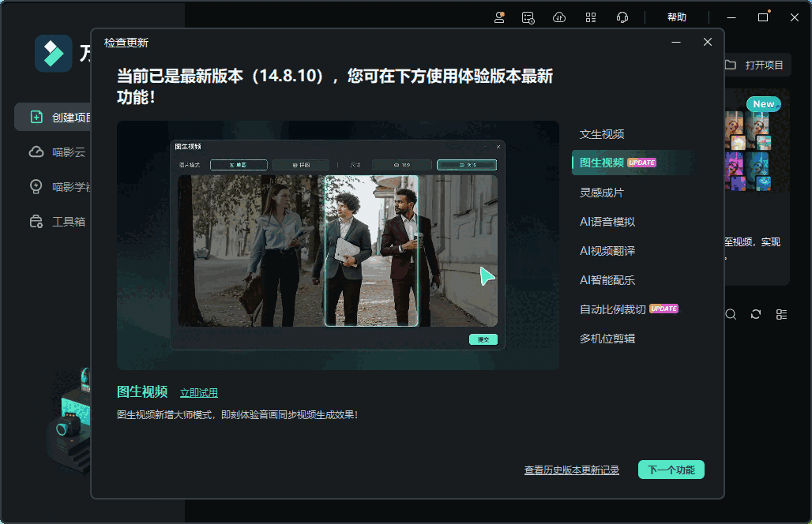
Task: Open the 工具箱 toolbox icon
Action: click(x=36, y=221)
